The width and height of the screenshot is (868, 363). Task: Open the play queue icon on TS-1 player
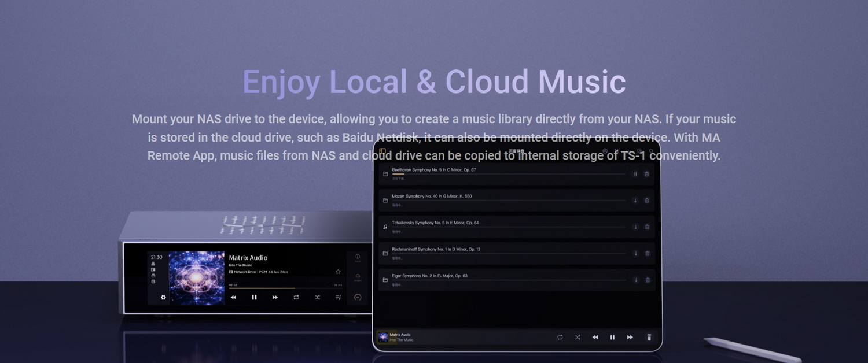click(337, 297)
